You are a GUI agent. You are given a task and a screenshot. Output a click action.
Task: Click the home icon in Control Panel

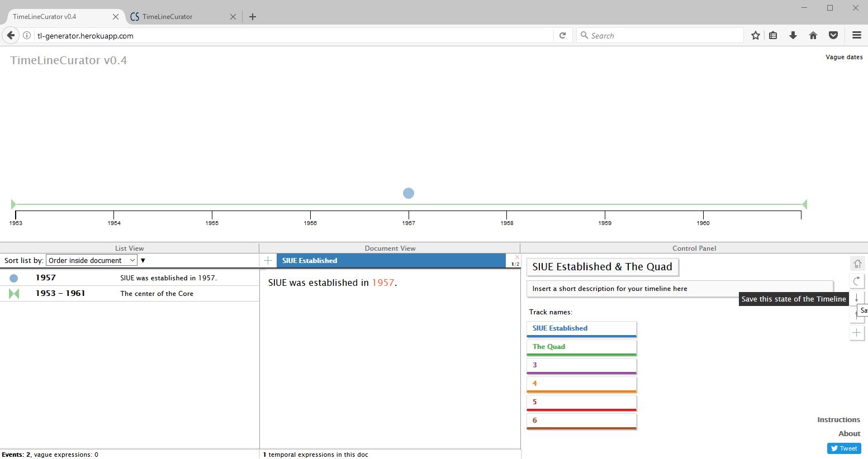[857, 264]
